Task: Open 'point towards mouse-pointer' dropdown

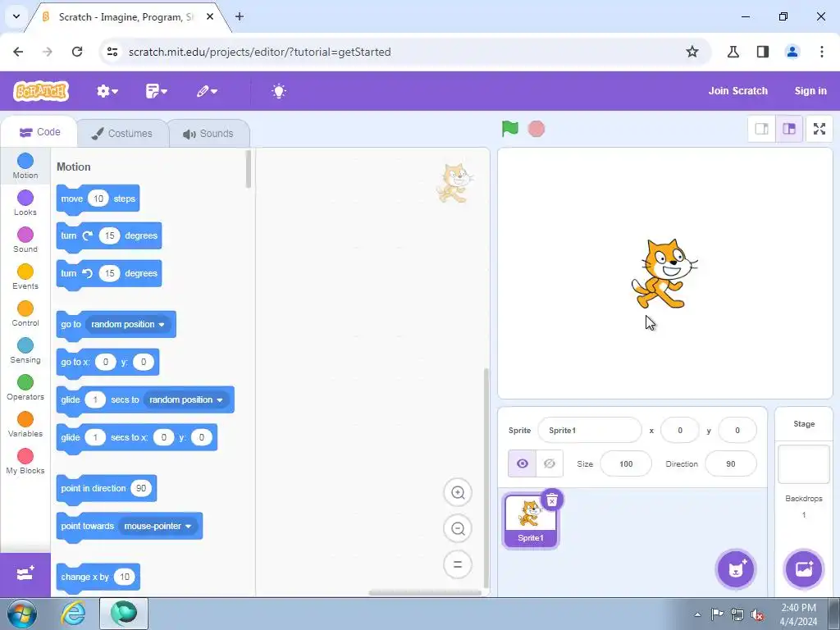Action: pos(157,526)
